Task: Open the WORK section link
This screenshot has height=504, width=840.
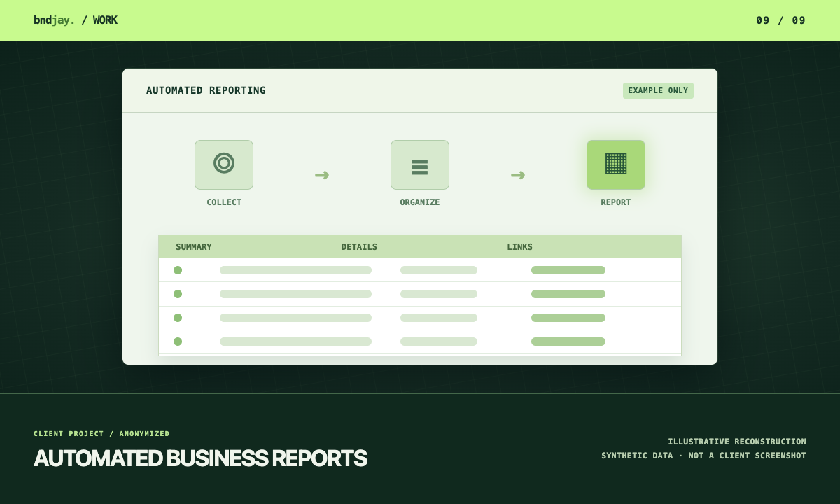Action: tap(105, 20)
